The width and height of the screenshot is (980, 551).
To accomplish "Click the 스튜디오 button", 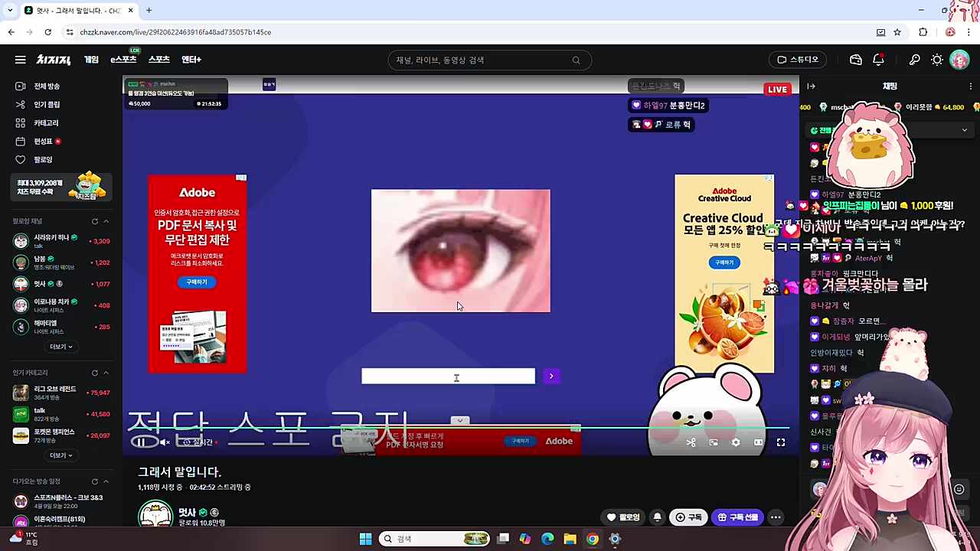I will tap(798, 60).
